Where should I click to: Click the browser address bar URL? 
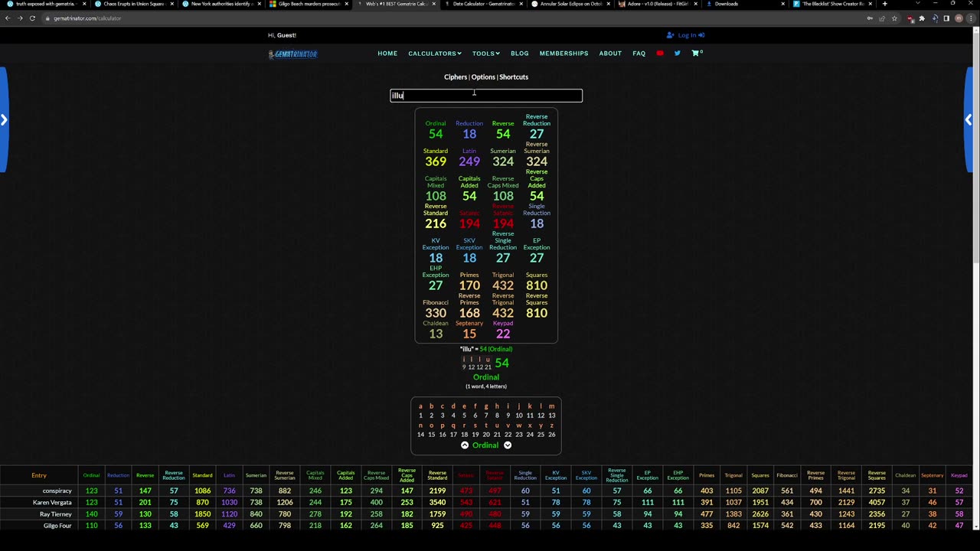coord(87,18)
